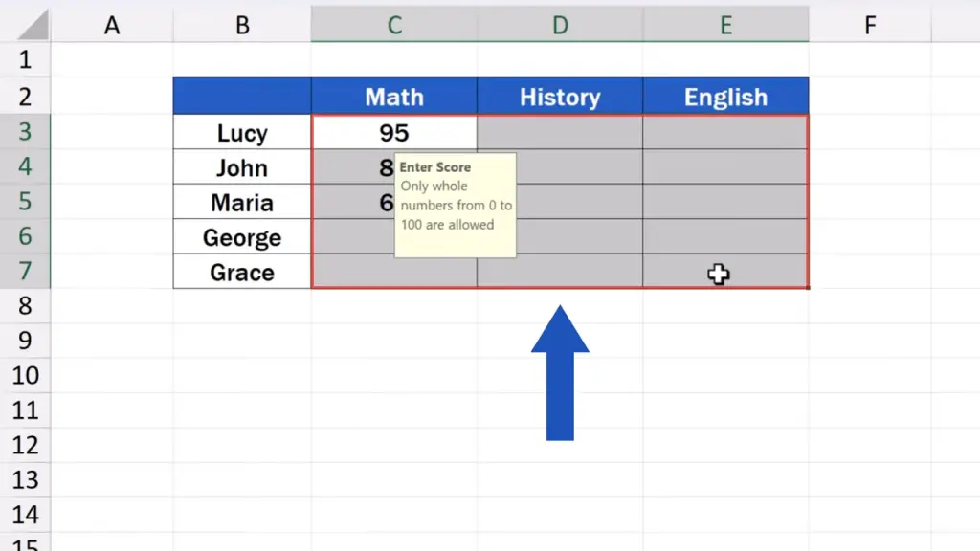This screenshot has width=980, height=551.
Task: Select the cell containing 95
Action: pyautogui.click(x=393, y=133)
